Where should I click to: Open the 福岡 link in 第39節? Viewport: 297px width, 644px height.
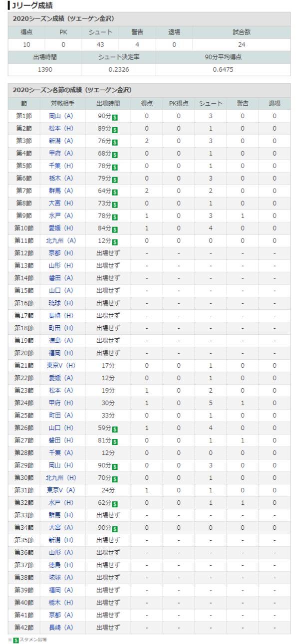pos(55,590)
